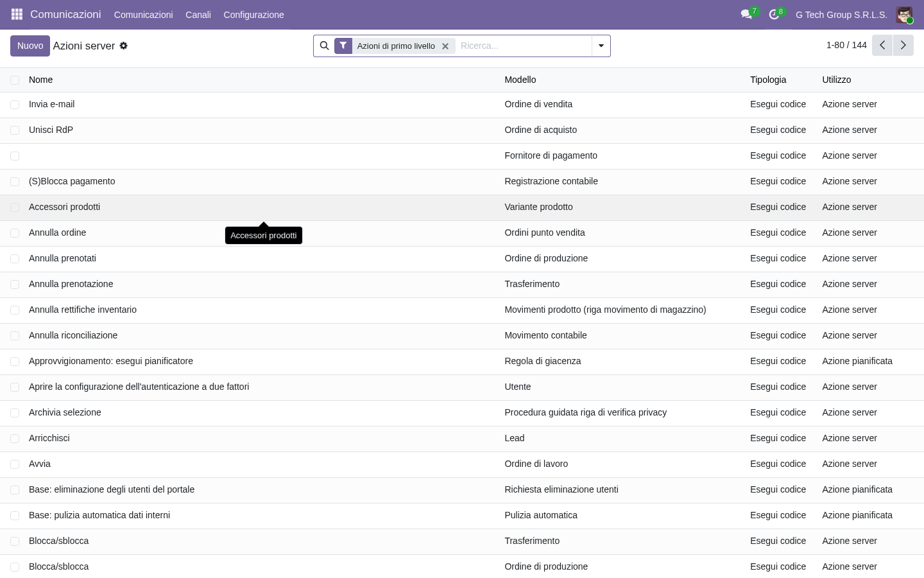Image resolution: width=924 pixels, height=578 pixels.
Task: Click the Comunicazioni app title
Action: [65, 14]
